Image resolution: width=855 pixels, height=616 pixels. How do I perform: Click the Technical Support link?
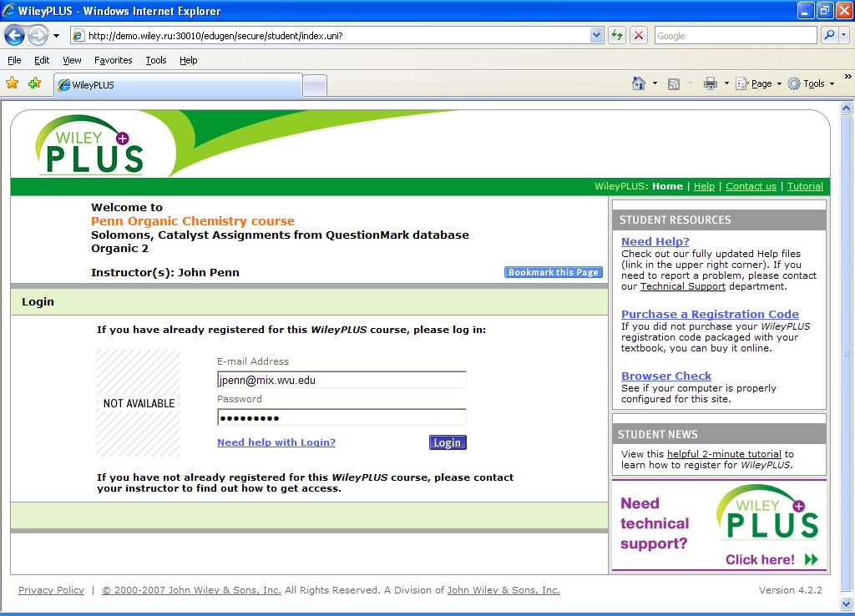[683, 287]
